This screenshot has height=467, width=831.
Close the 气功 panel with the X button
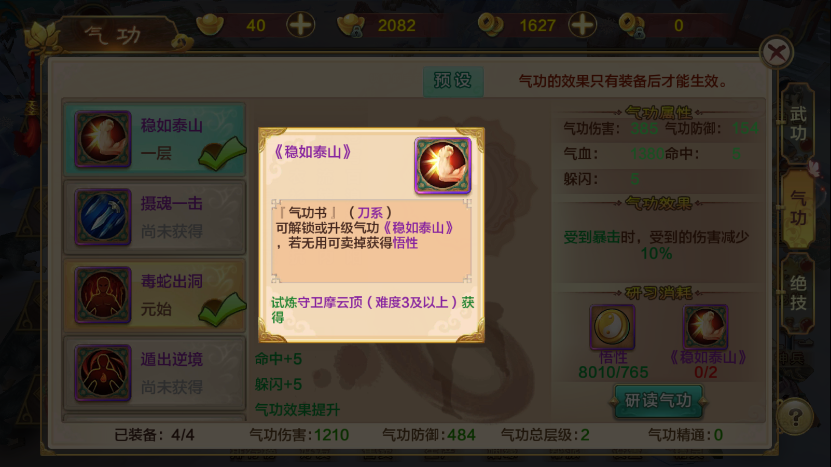[x=776, y=52]
